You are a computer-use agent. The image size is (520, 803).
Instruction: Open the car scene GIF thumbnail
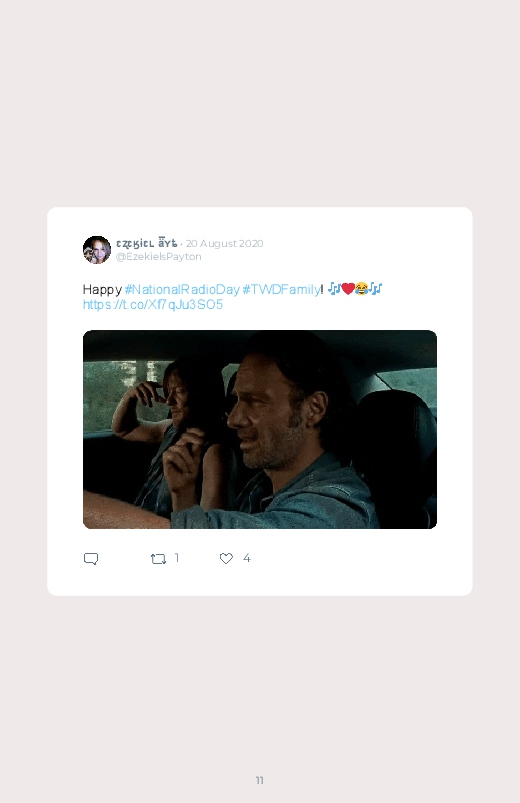pyautogui.click(x=260, y=429)
